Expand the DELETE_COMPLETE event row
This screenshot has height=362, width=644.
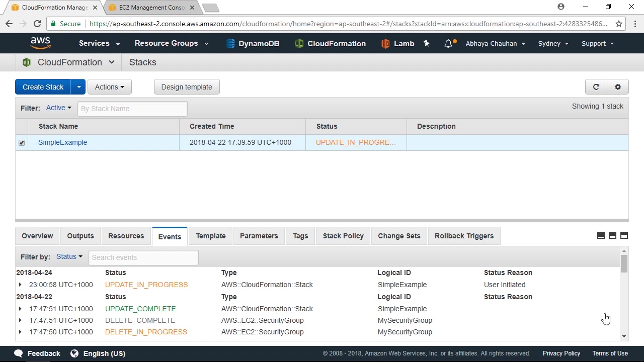coord(20,320)
